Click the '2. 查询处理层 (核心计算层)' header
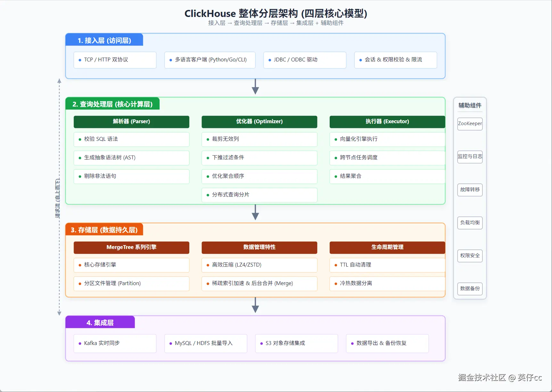The image size is (552, 392). 112,104
